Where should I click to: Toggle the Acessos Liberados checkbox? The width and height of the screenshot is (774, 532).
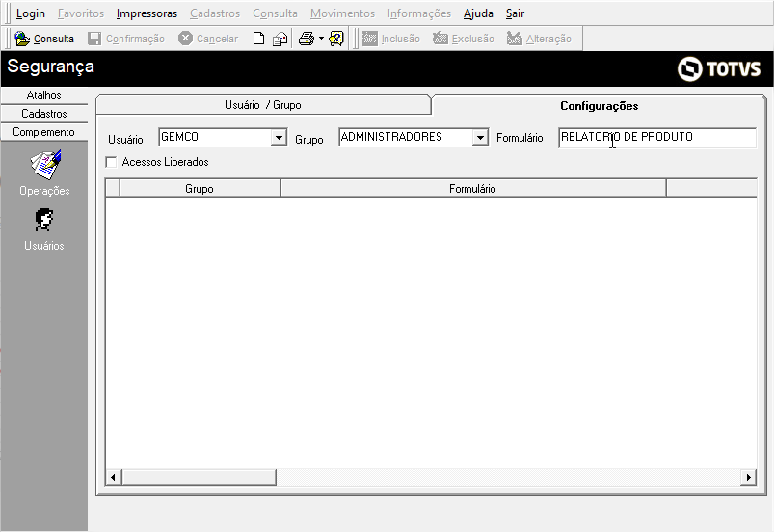coord(112,162)
